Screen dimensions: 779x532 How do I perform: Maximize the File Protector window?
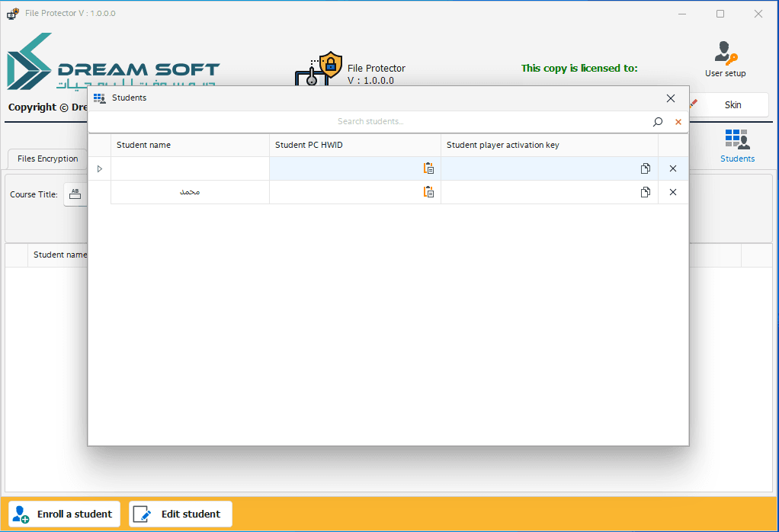[720, 14]
